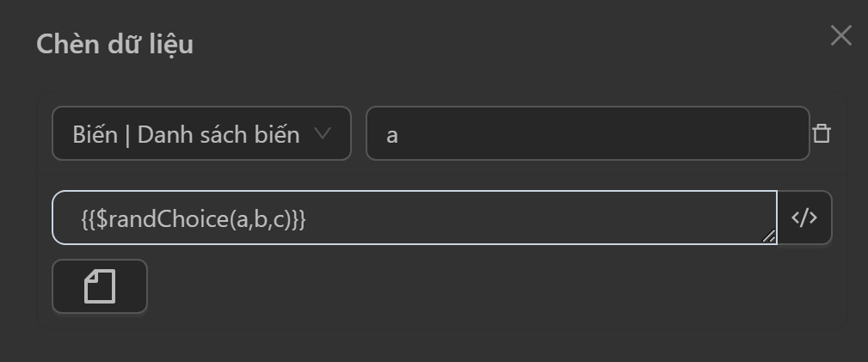Image resolution: width=868 pixels, height=362 pixels.
Task: Grab the textarea resize handle corner
Action: point(768,236)
